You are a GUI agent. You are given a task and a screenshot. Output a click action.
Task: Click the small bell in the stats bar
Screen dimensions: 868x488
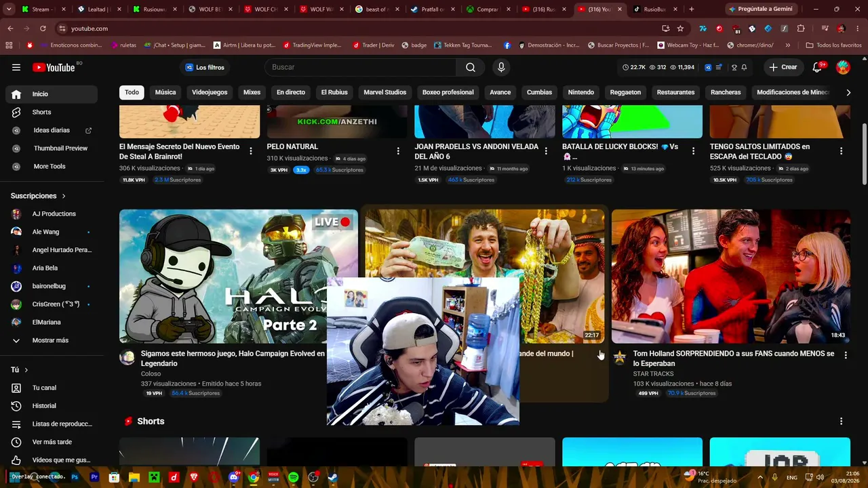point(744,67)
